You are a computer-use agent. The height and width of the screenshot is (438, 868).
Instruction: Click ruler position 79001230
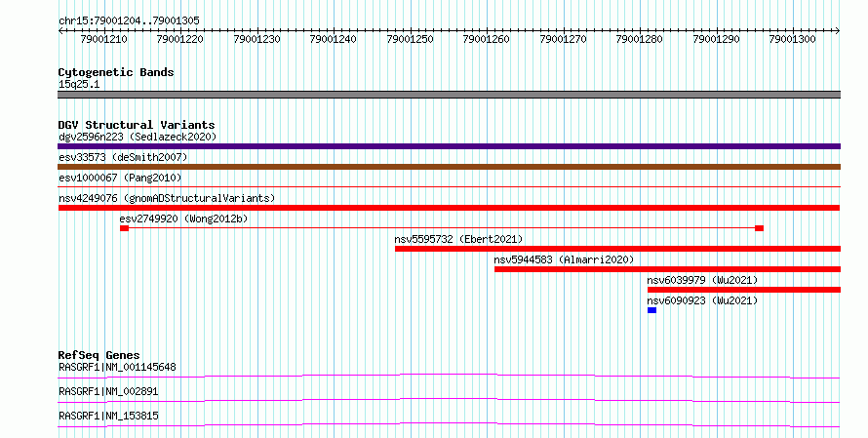pyautogui.click(x=256, y=39)
